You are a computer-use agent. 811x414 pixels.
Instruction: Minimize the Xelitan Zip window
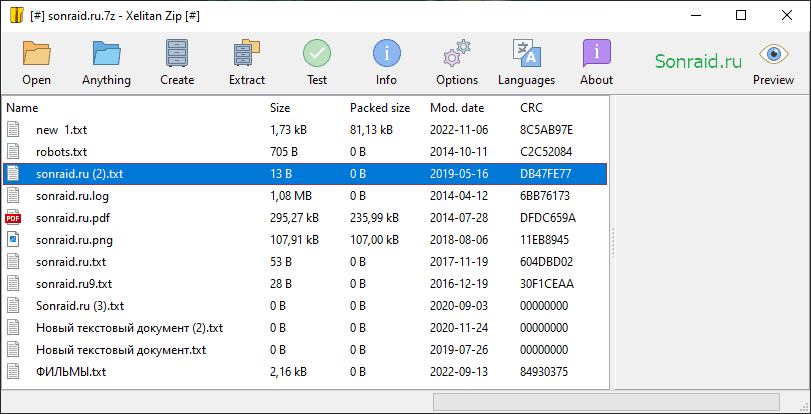(695, 16)
